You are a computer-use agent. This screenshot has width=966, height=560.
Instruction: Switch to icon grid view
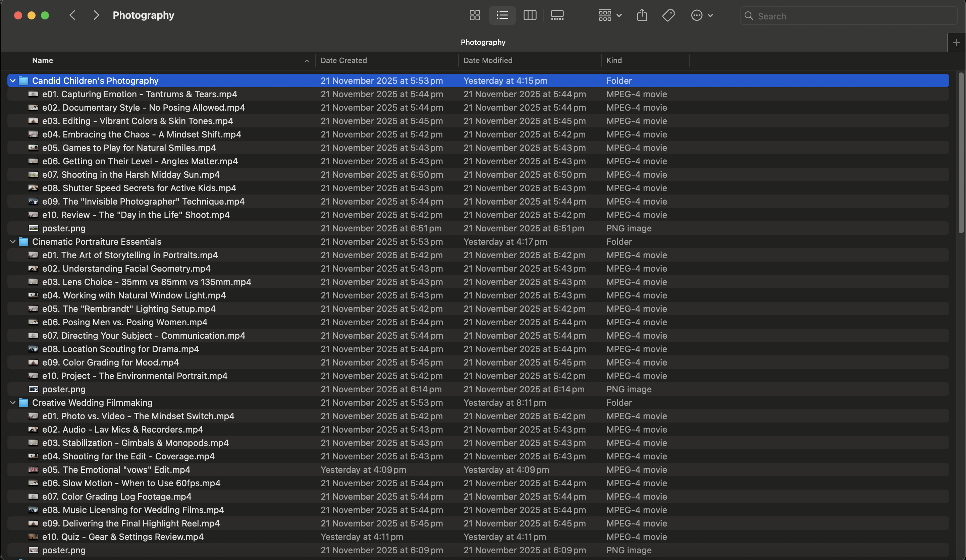[475, 15]
